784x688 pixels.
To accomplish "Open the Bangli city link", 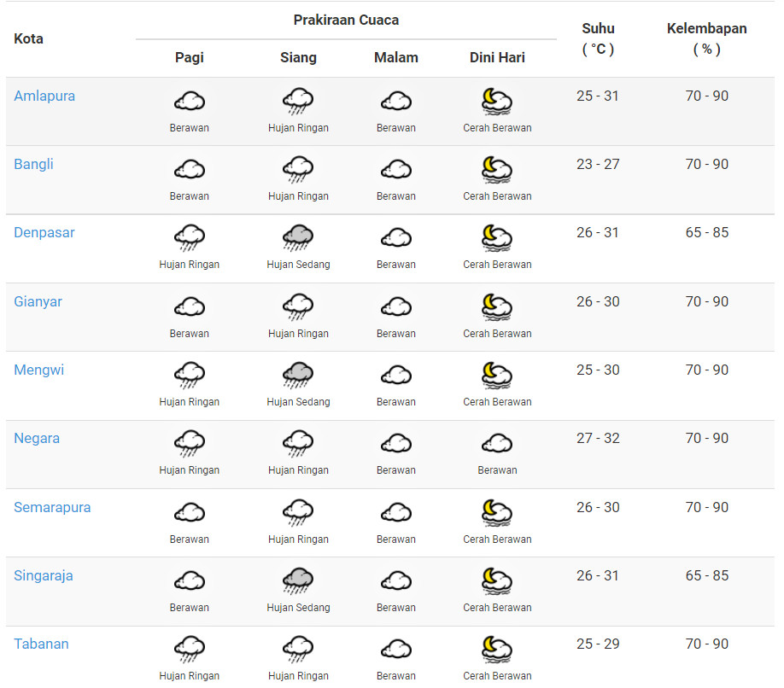I will (33, 164).
